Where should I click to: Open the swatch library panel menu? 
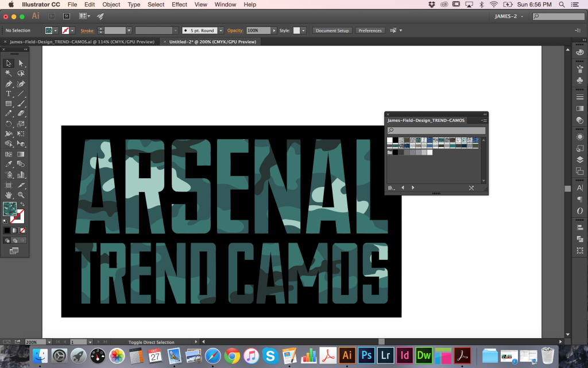point(484,121)
